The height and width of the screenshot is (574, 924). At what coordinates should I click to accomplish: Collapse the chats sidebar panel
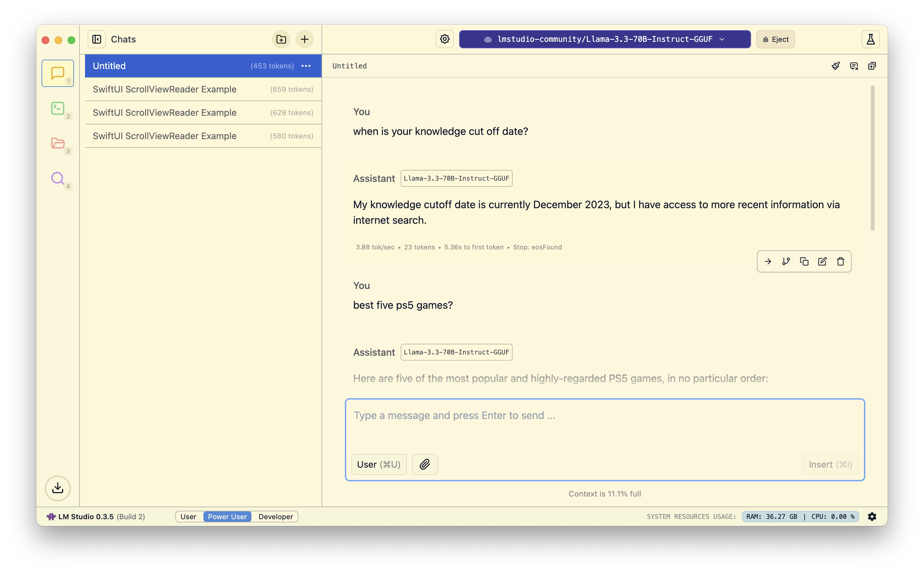coord(97,40)
